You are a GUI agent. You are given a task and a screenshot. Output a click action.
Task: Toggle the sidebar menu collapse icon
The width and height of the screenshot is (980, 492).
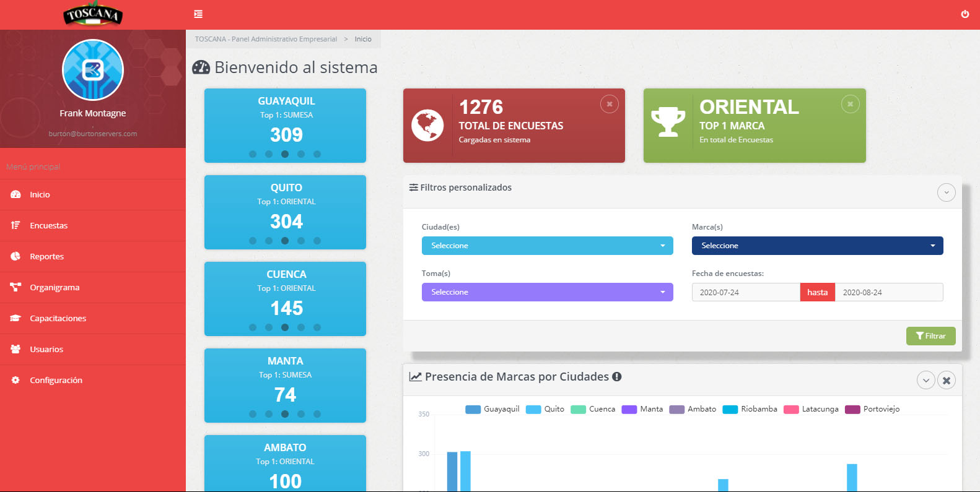click(x=198, y=14)
